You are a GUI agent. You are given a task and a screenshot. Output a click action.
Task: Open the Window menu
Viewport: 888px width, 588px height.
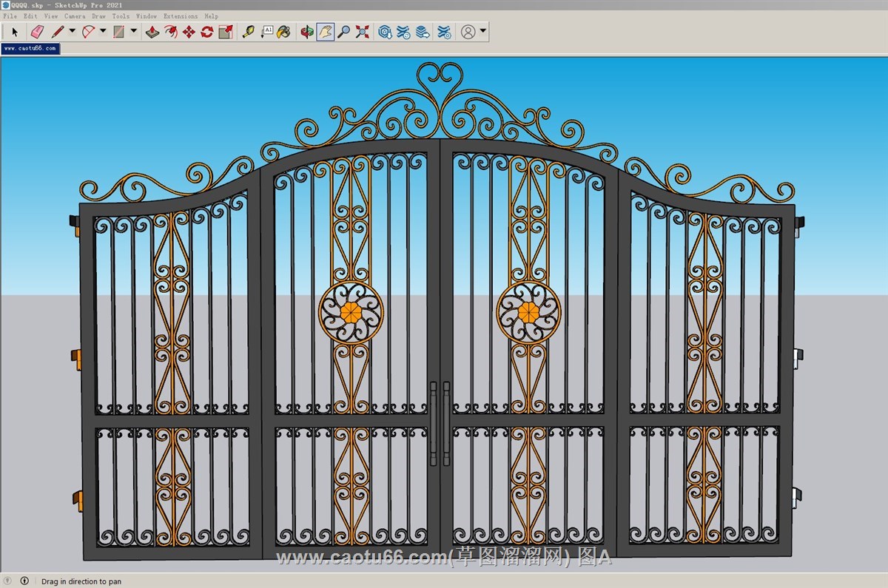point(147,16)
